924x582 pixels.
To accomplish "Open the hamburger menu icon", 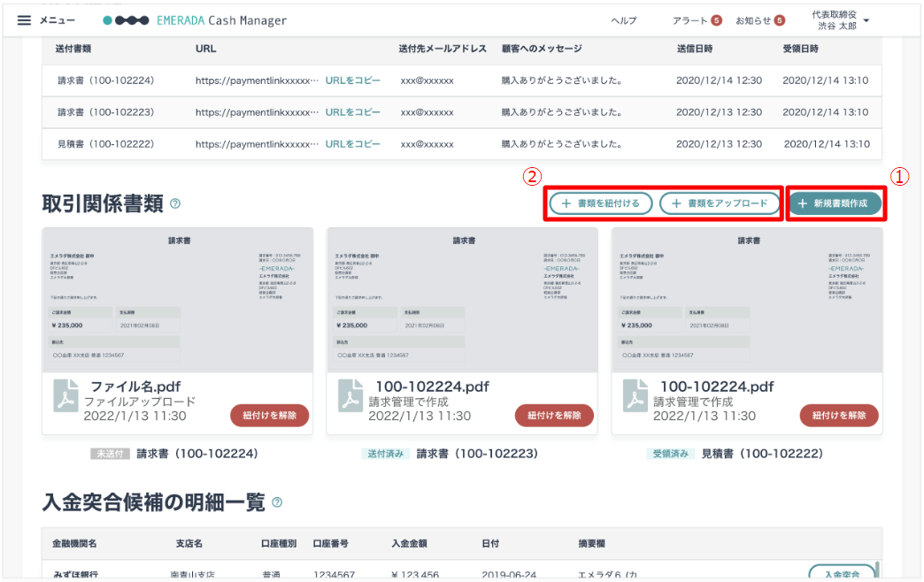I will (x=24, y=20).
